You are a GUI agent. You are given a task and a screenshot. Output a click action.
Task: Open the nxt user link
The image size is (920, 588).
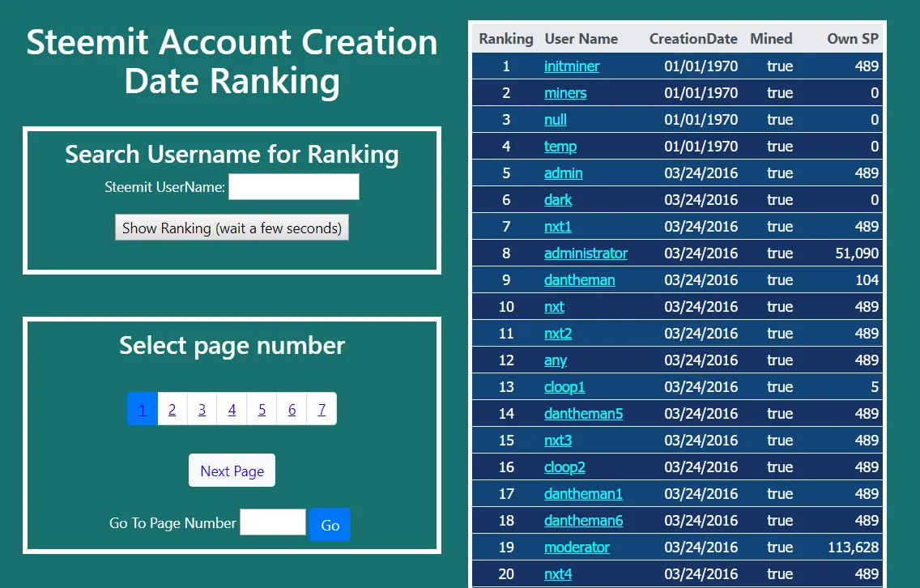point(554,307)
